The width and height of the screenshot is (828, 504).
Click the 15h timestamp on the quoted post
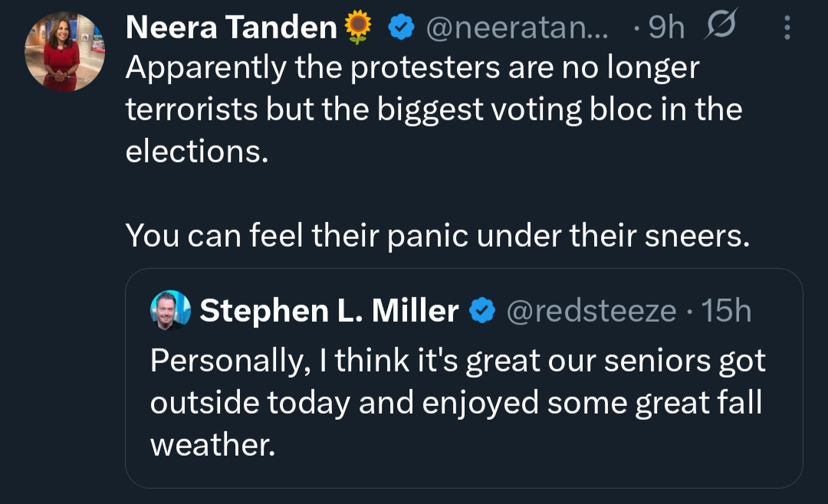pyautogui.click(x=727, y=311)
